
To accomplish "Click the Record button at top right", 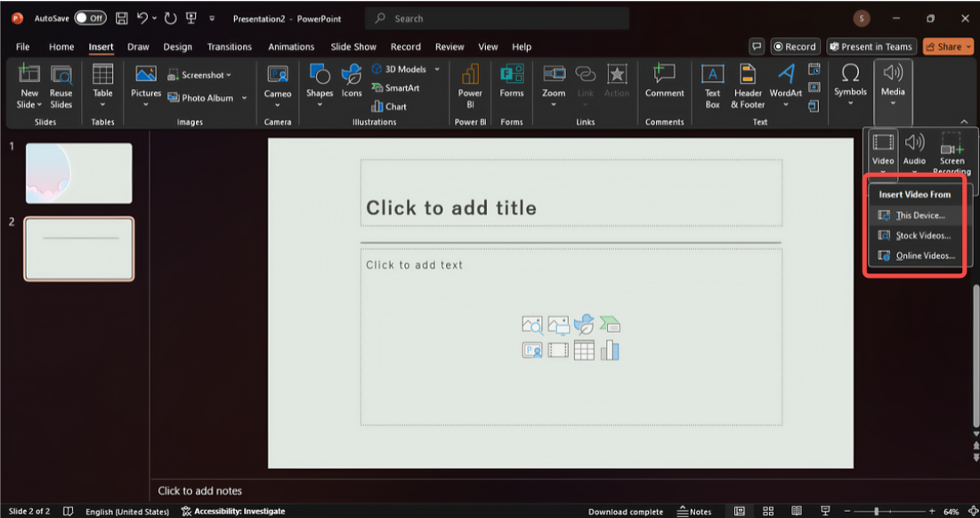I will (794, 47).
